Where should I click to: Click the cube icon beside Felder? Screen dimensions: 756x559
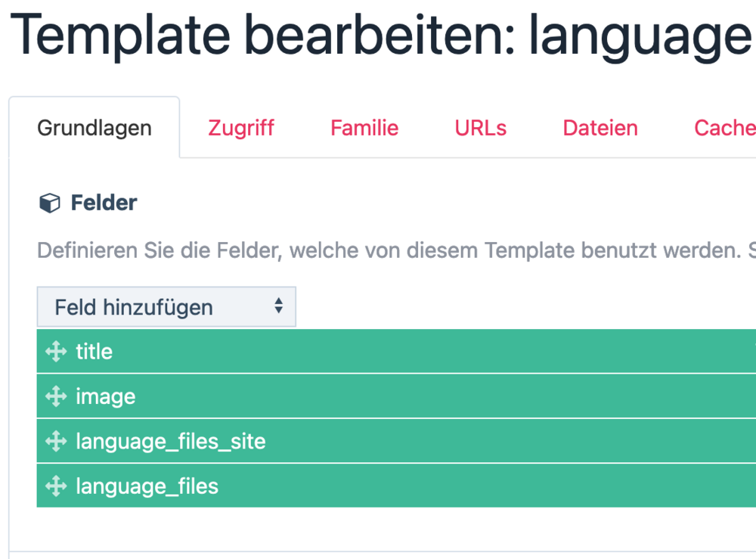click(x=49, y=203)
